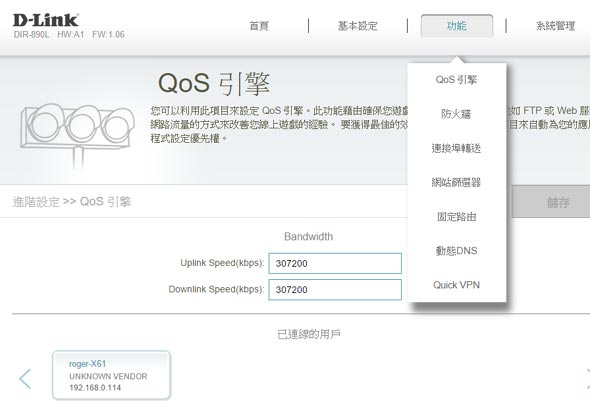The width and height of the screenshot is (590, 401).
Task: Select Quick VPN menu entry
Action: click(456, 285)
